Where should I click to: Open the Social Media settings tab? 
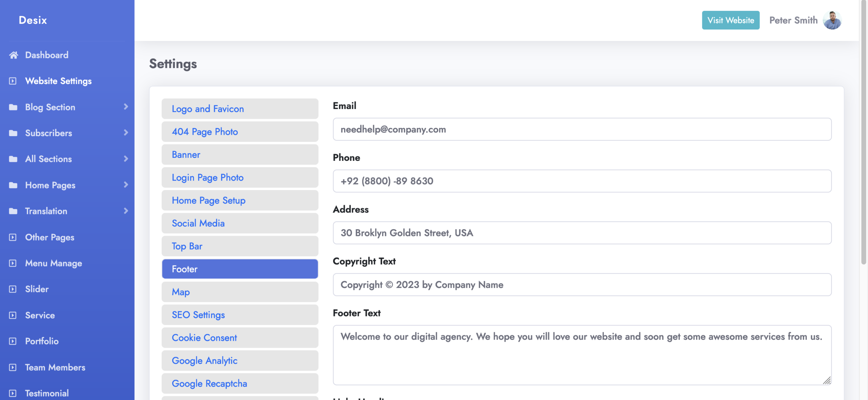click(x=240, y=223)
